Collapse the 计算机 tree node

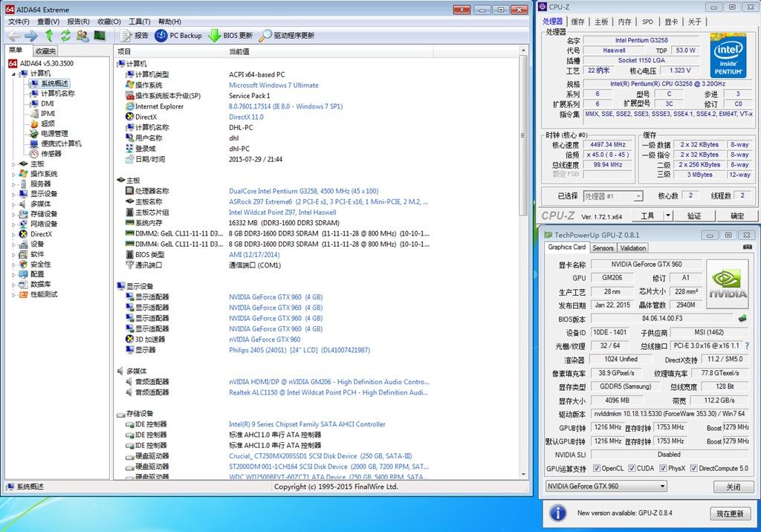click(13, 74)
